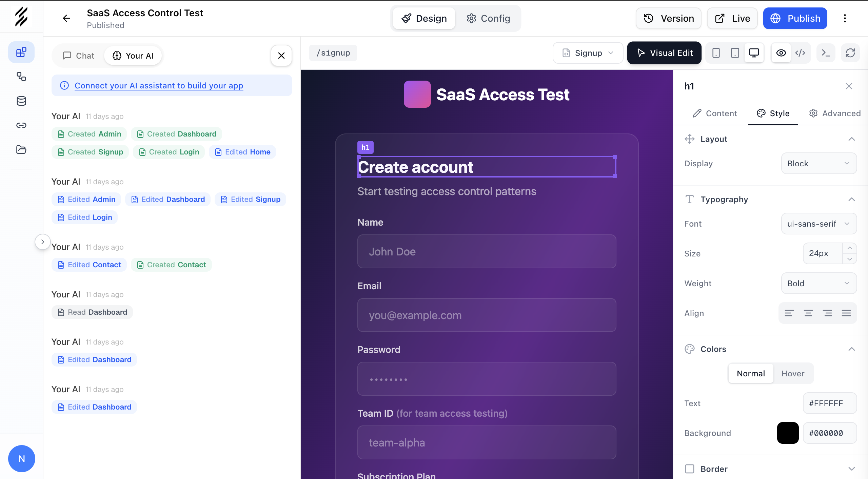The width and height of the screenshot is (868, 479).
Task: Collapse the Typography section
Action: [x=851, y=199]
